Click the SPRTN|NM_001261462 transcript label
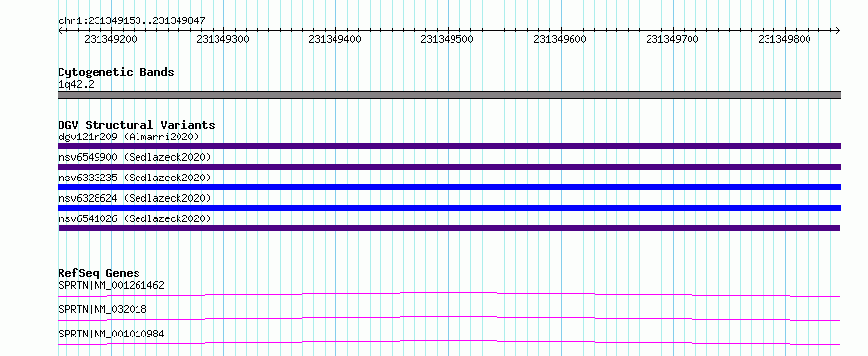The image size is (868, 356). point(111,285)
